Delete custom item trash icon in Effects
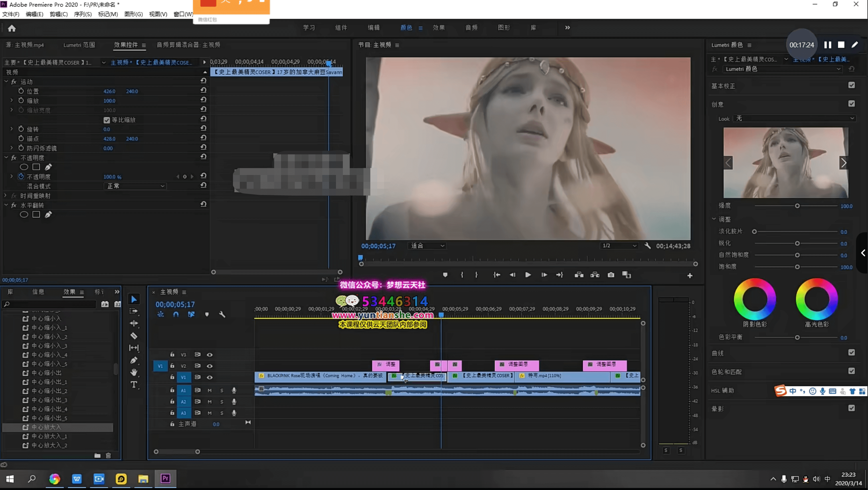Image resolution: width=868 pixels, height=490 pixels. (108, 455)
